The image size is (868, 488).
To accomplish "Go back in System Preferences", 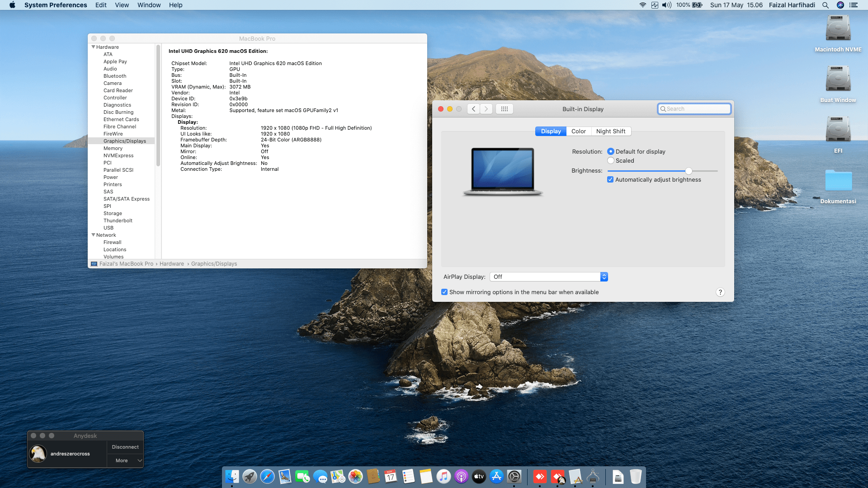I will (473, 109).
